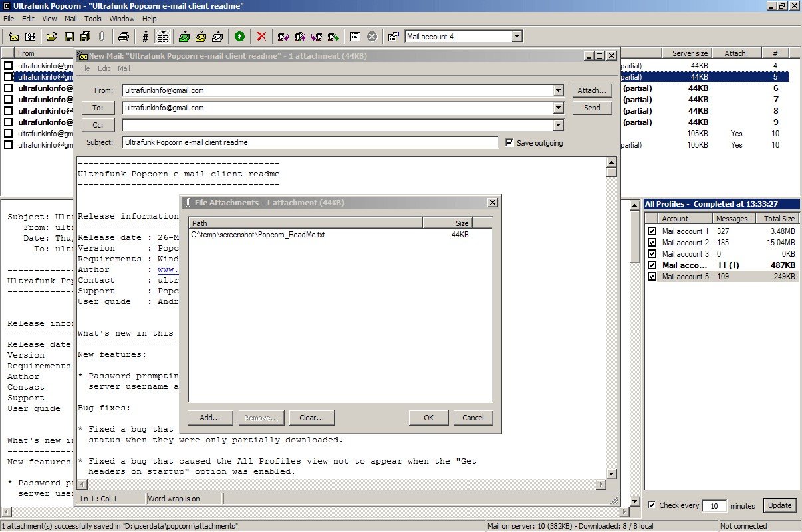
Task: Click the Add... button in File Attachments
Action: pos(210,418)
